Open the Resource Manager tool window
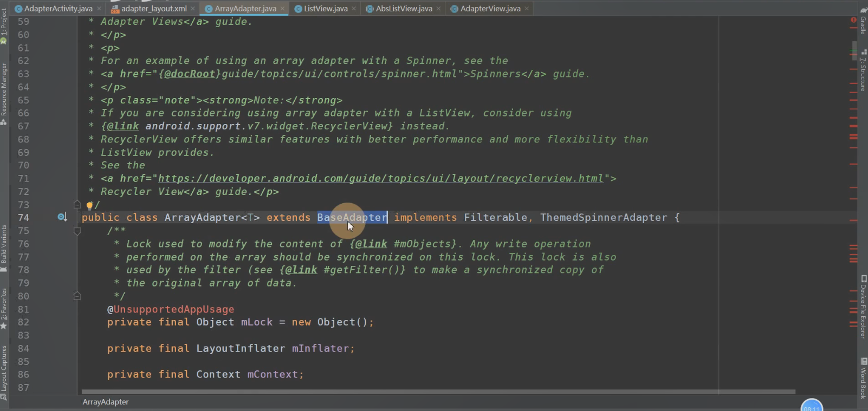The image size is (868, 411). [x=4, y=93]
